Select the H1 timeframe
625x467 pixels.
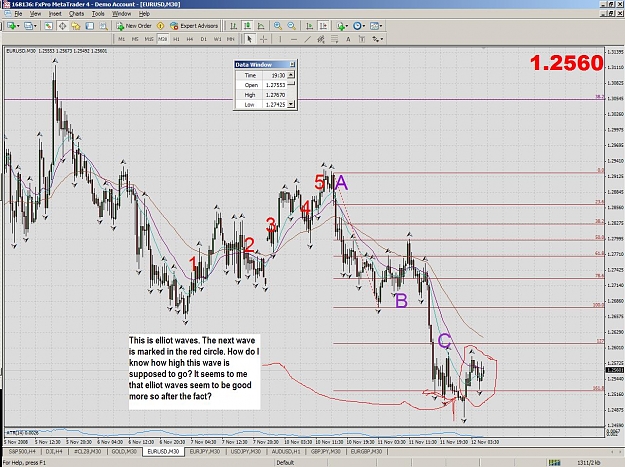click(176, 39)
